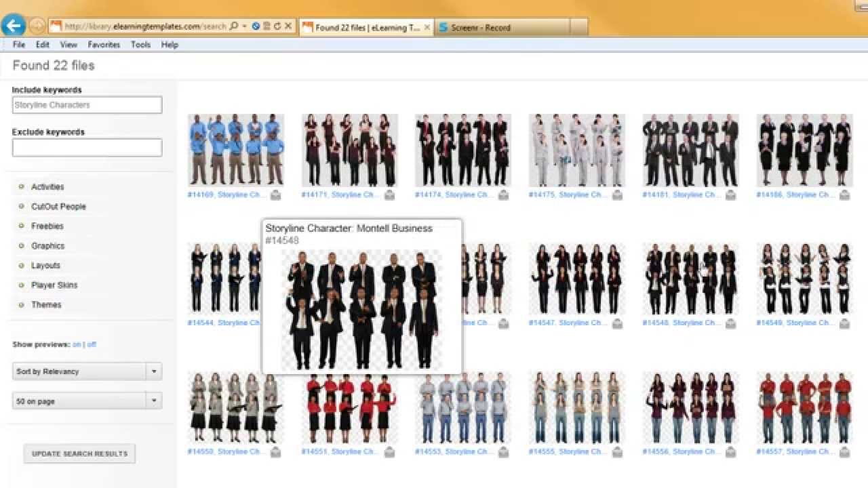Screen dimensions: 868x488
Task: Open the View menu
Action: tap(68, 45)
